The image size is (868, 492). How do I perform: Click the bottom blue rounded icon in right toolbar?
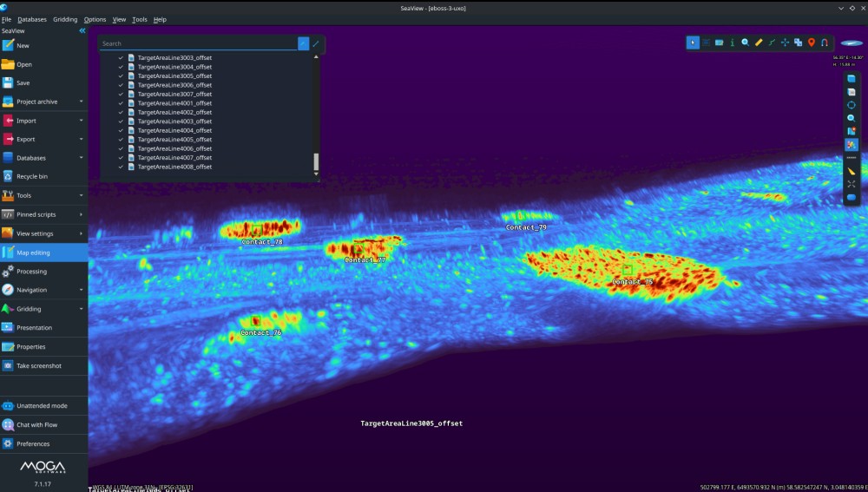point(852,197)
